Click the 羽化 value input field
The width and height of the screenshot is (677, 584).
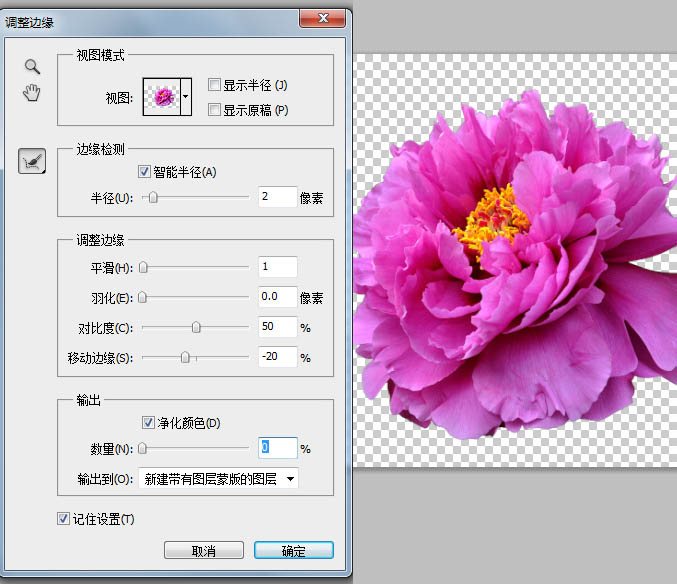point(277,297)
